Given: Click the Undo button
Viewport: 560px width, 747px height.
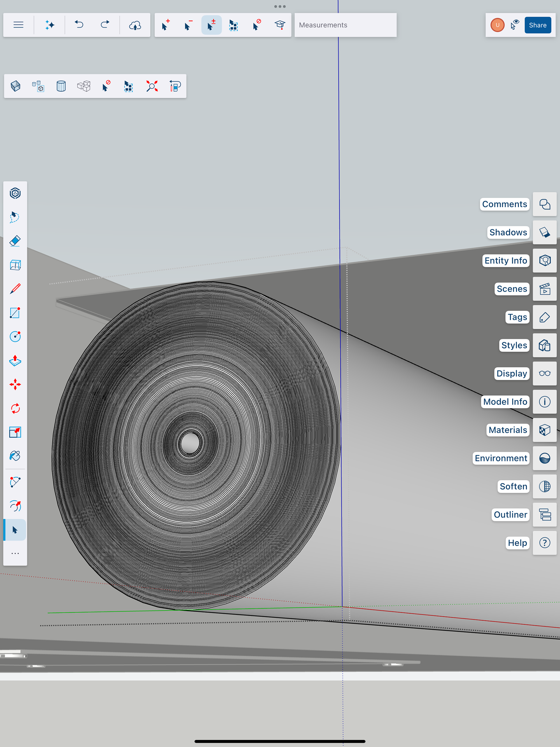Looking at the screenshot, I should coord(79,25).
